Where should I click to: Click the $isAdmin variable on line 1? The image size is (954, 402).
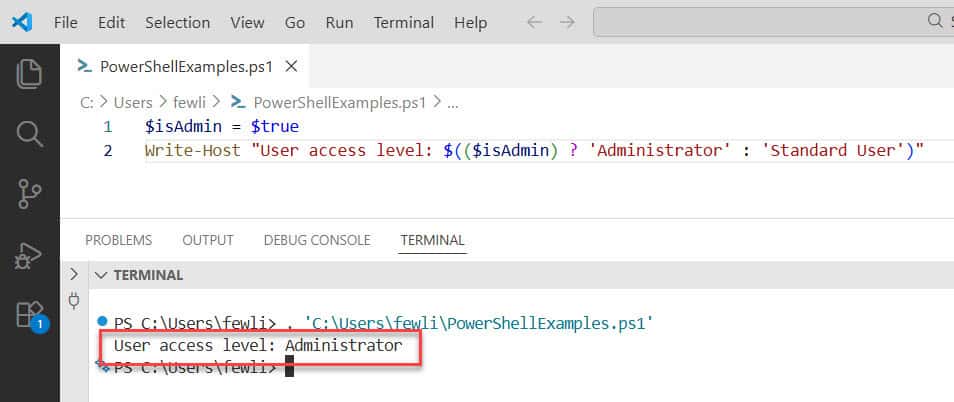pyautogui.click(x=185, y=127)
